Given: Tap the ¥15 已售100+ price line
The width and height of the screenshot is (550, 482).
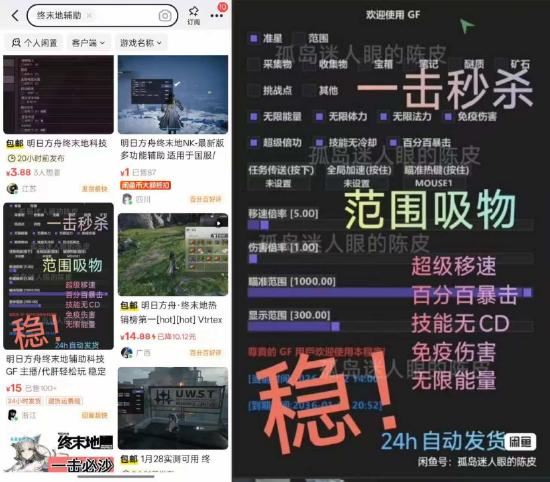Looking at the screenshot, I should point(32,388).
